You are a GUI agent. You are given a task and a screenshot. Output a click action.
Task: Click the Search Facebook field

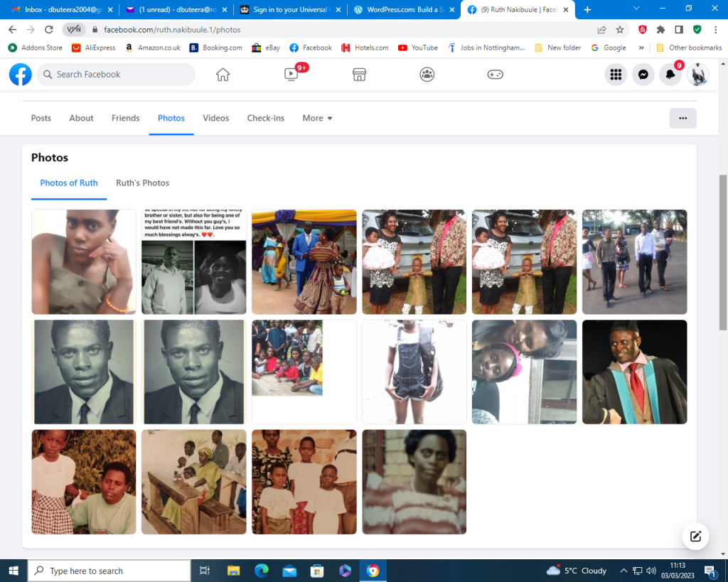pyautogui.click(x=117, y=75)
